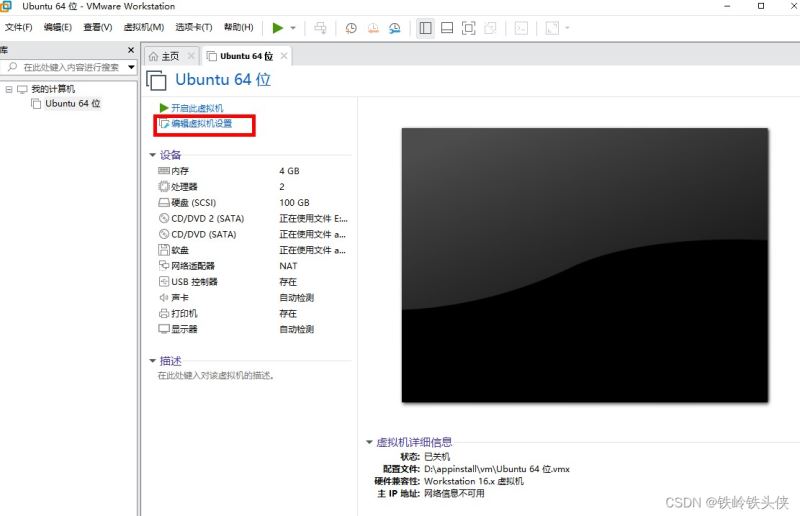This screenshot has height=516, width=800.
Task: Click the 4 GB memory value
Action: (x=289, y=171)
